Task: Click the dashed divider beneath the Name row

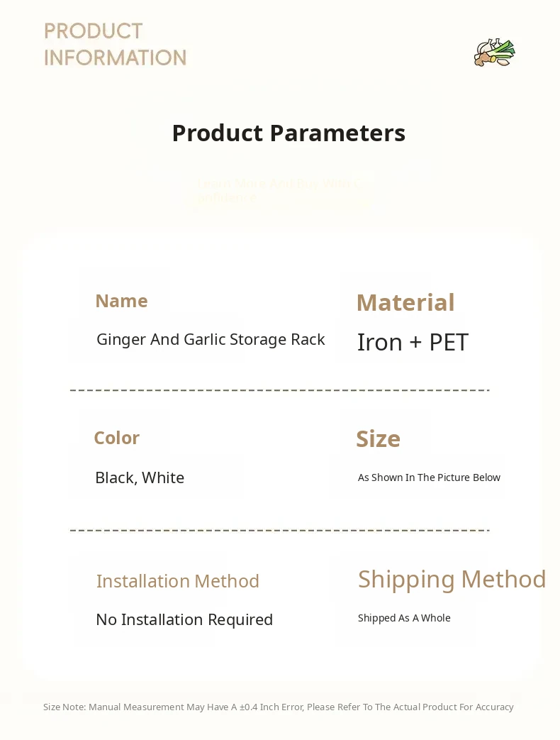Action: coord(279,390)
